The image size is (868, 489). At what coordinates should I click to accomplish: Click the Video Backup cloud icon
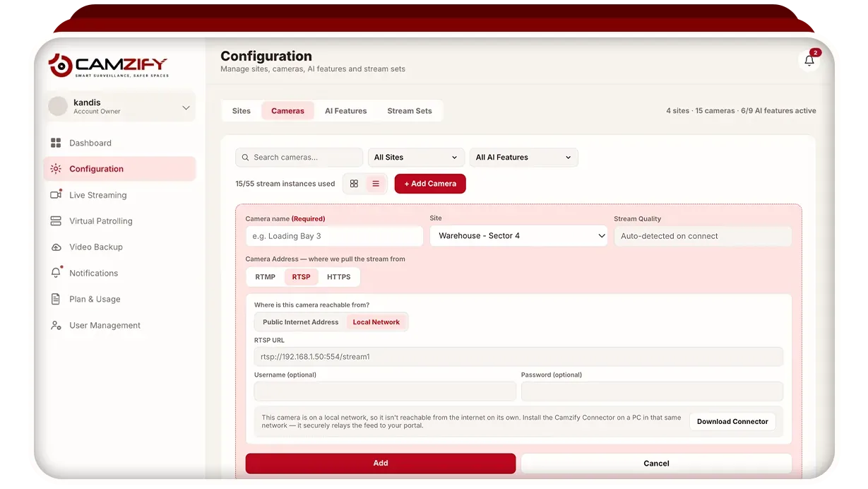click(x=56, y=247)
